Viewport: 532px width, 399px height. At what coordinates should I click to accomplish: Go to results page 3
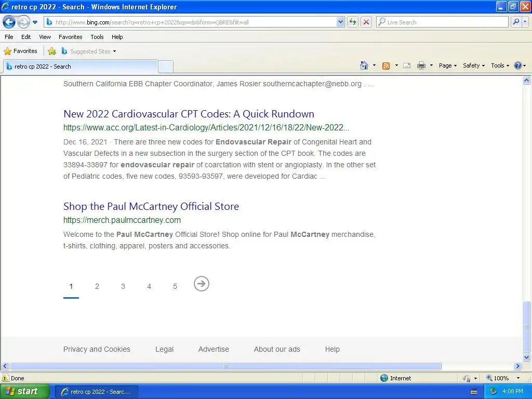click(123, 286)
